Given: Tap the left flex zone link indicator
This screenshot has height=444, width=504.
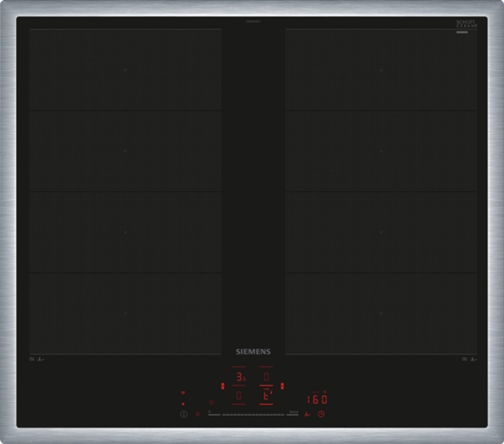Looking at the screenshot, I should click(x=223, y=386).
